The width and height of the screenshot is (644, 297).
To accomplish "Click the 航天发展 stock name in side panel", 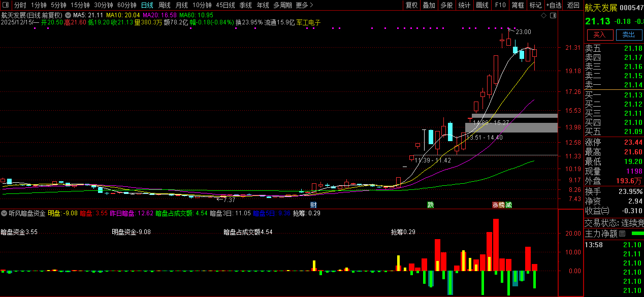I will click(601, 7).
